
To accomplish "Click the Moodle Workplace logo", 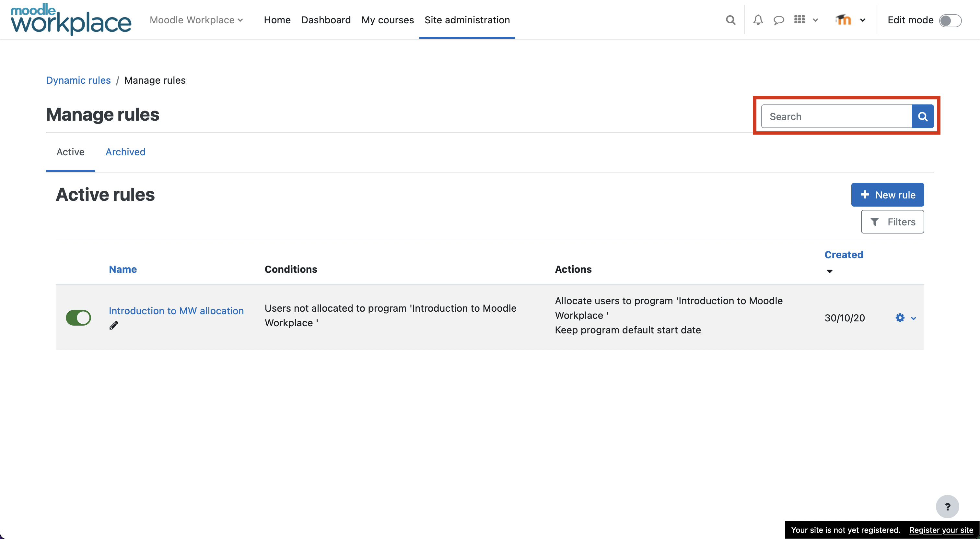I will 71,19.
